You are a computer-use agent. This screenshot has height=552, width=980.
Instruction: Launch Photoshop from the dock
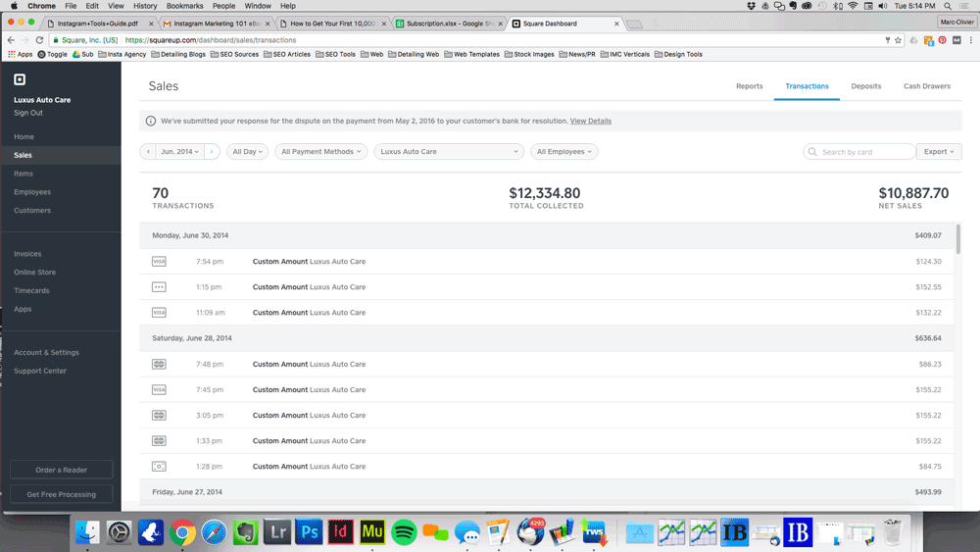tap(309, 532)
